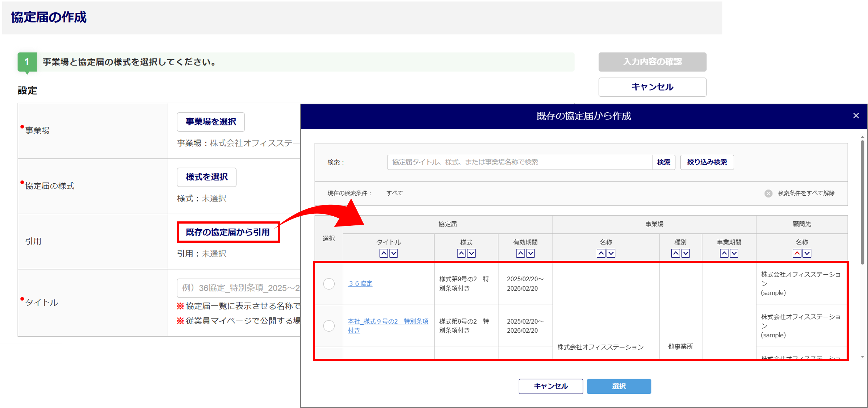Select radio for 本社_様式９号の2 row
This screenshot has width=868, height=408.
(329, 326)
